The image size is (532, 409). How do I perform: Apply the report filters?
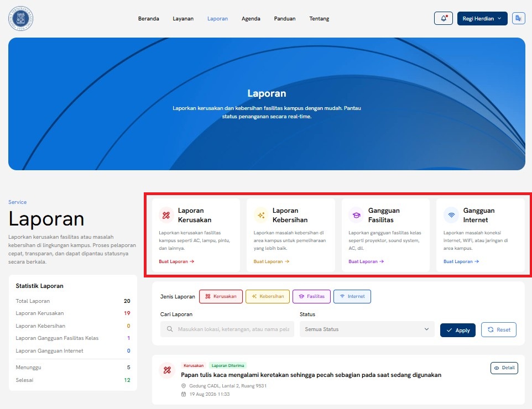458,330
